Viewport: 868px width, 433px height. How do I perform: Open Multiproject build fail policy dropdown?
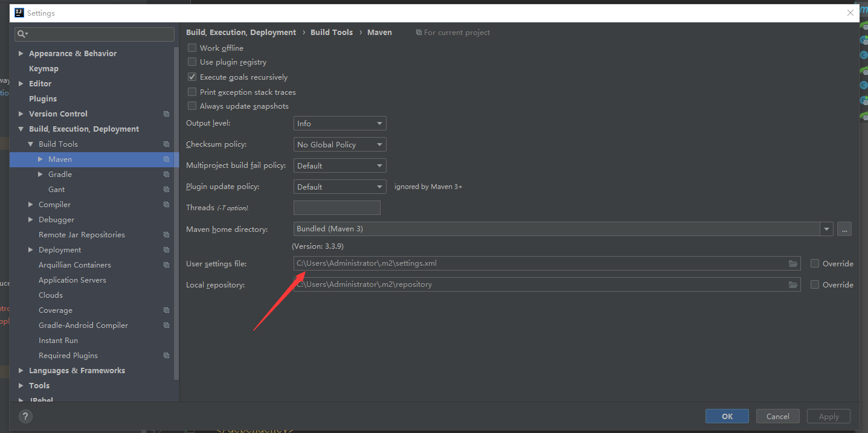(x=339, y=165)
